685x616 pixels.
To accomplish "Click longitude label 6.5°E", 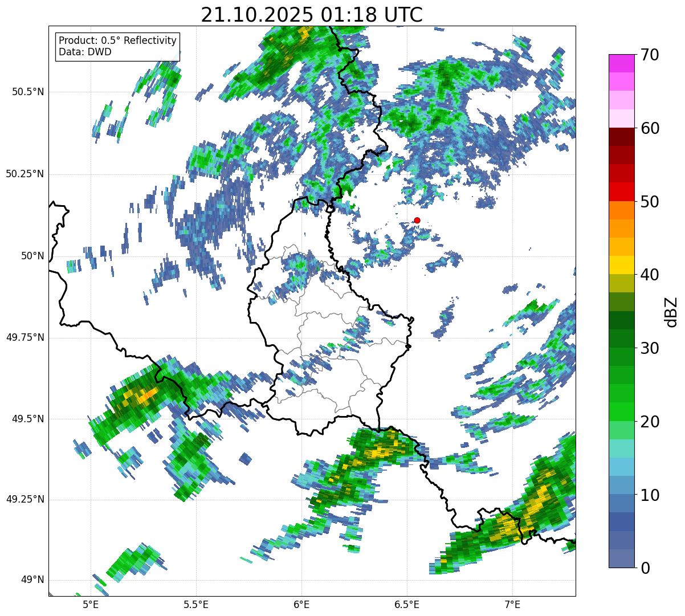I will click(x=407, y=604).
